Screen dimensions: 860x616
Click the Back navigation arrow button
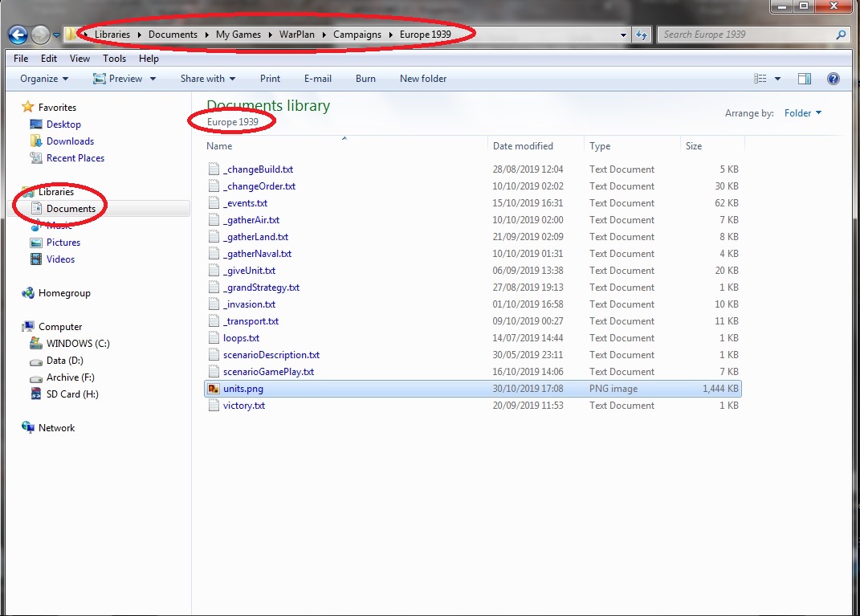pos(18,35)
